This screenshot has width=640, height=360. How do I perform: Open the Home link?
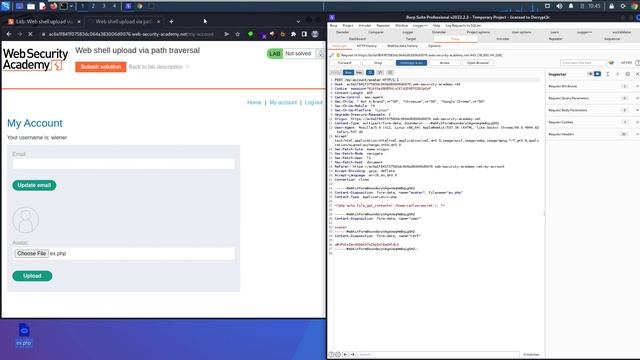click(x=254, y=102)
